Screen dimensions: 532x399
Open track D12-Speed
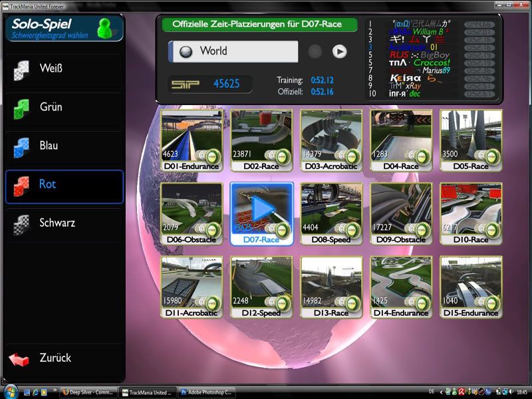point(261,287)
